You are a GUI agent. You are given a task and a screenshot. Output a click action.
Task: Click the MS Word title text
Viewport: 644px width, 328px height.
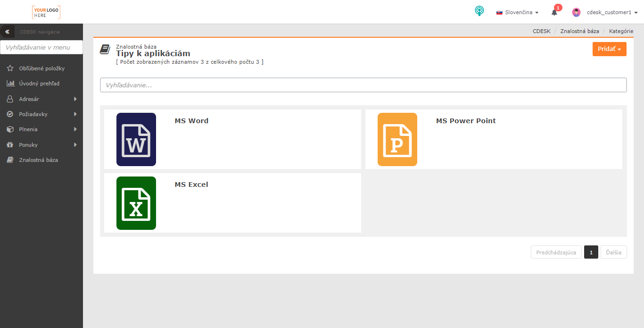click(x=191, y=121)
